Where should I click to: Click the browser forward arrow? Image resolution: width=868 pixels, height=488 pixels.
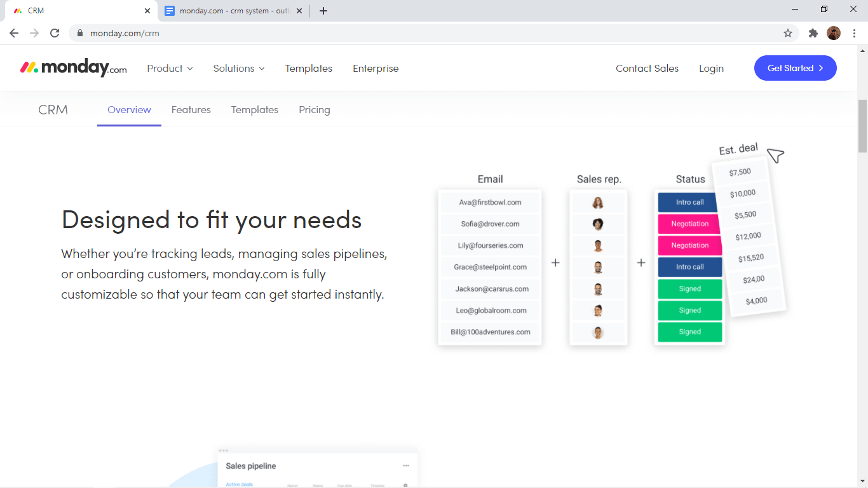[34, 33]
